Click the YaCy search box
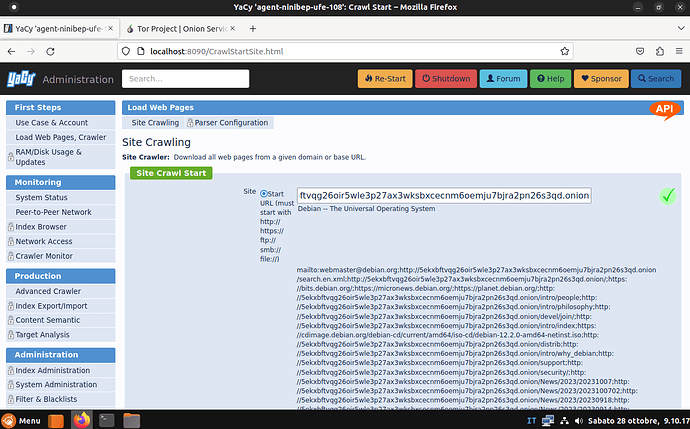Image resolution: width=690 pixels, height=429 pixels. pos(185,79)
